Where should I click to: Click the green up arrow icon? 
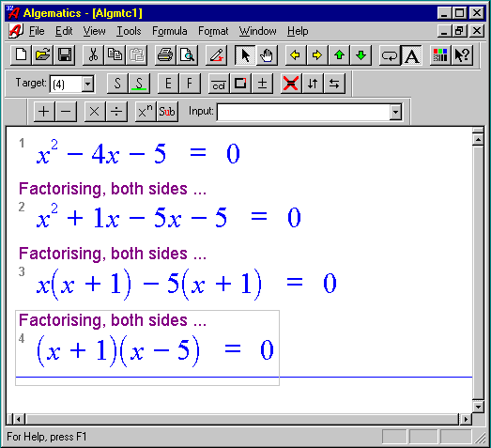(339, 55)
